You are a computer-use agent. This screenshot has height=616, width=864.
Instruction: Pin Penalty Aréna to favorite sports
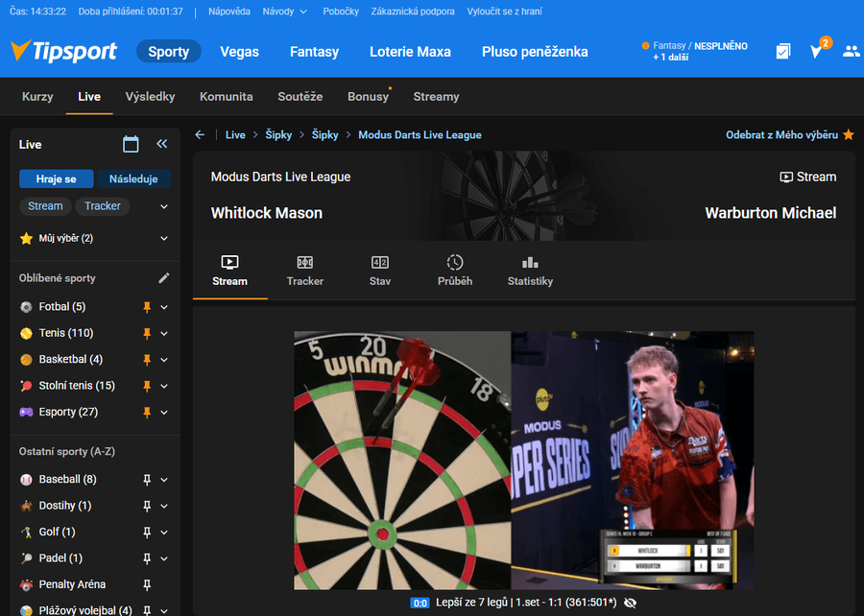click(x=147, y=584)
